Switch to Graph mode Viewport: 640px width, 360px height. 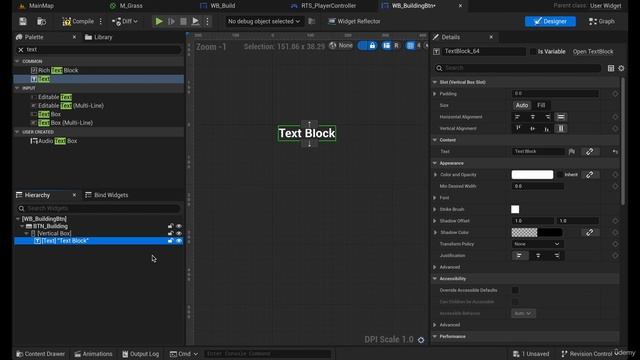602,21
